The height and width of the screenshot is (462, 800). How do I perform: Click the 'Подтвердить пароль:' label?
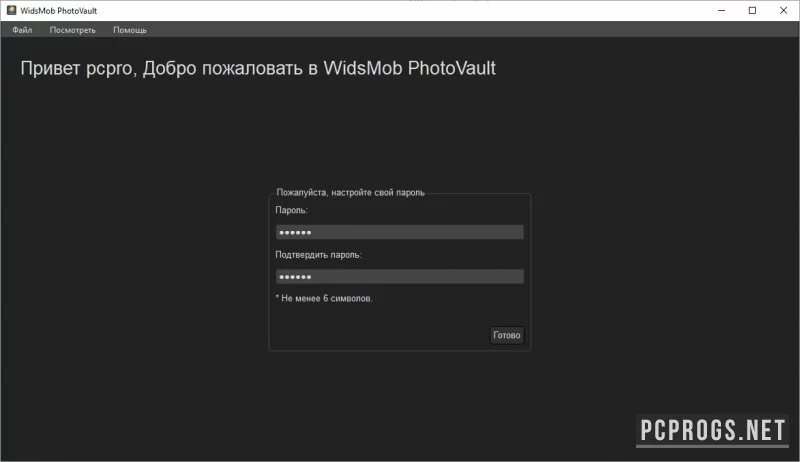pos(318,254)
